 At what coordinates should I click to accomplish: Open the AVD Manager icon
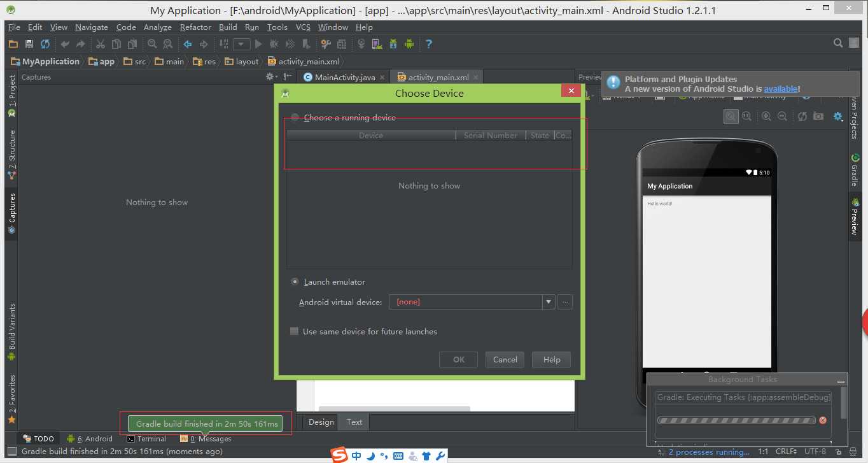point(377,44)
